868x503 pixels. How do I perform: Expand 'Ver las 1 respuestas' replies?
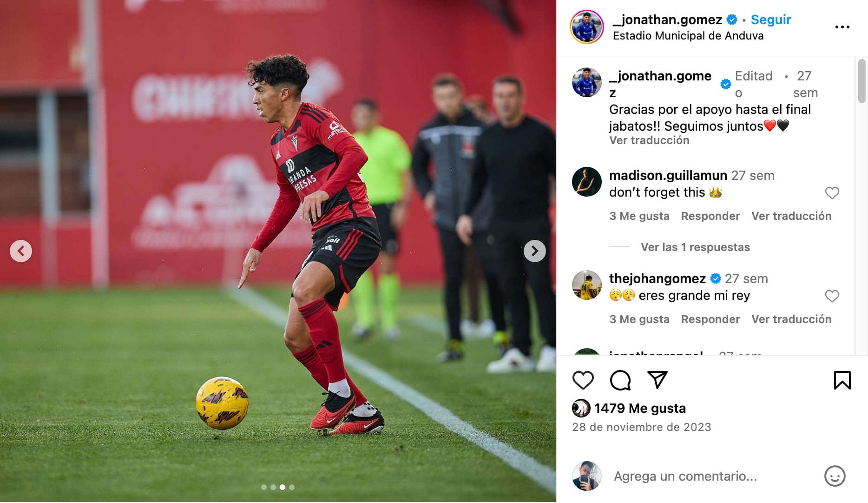point(695,247)
